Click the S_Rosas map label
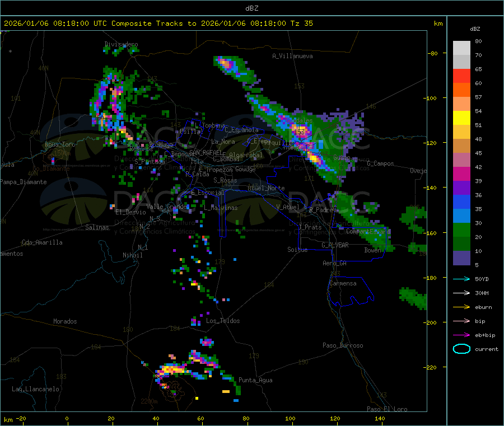Screen dimensions: 504x426 (225, 180)
